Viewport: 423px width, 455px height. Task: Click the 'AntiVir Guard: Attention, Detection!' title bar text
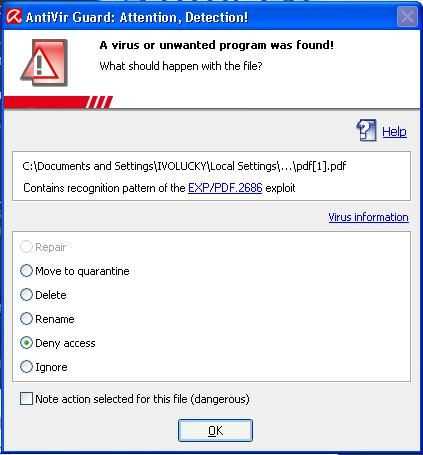point(137,17)
